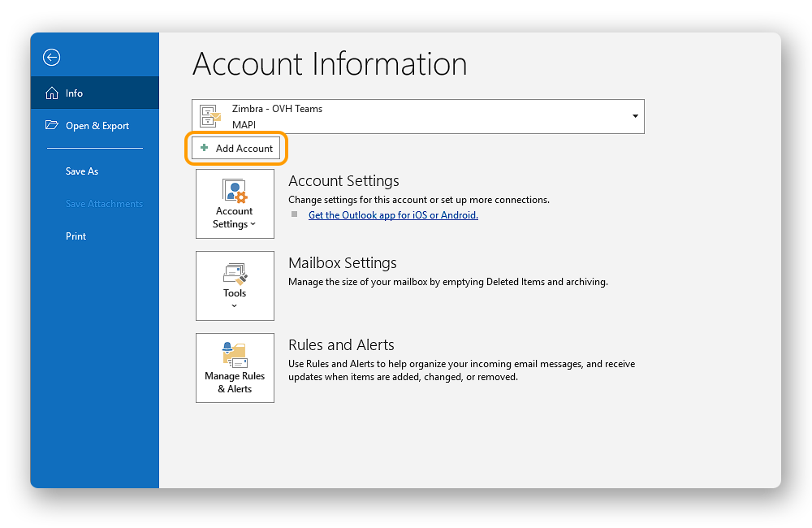Click the mailbox icon in the account selector
812x528 pixels.
[209, 116]
